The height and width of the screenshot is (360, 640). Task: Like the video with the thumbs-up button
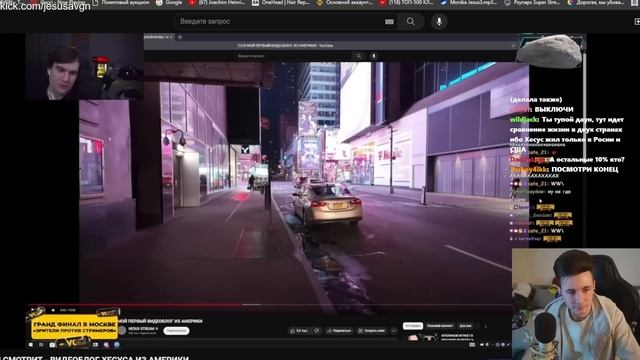299,331
